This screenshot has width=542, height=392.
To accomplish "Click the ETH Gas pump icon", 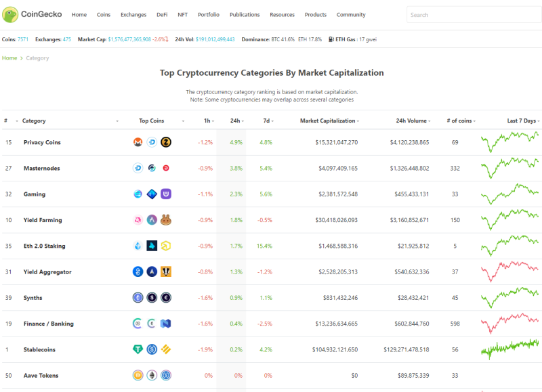I will [x=331, y=39].
